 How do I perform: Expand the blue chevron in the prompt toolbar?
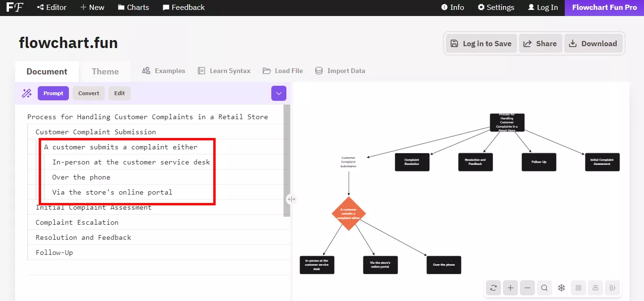pos(278,93)
